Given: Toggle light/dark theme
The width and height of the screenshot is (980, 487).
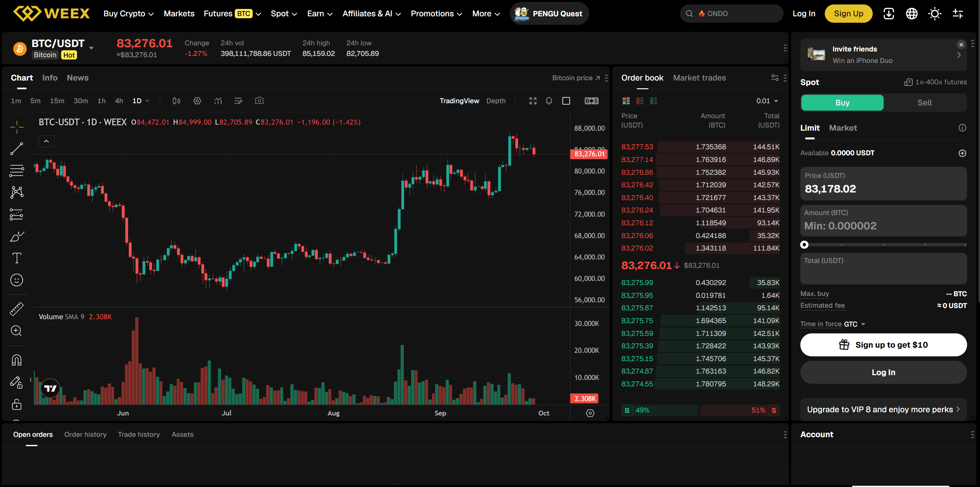Looking at the screenshot, I should [x=935, y=14].
